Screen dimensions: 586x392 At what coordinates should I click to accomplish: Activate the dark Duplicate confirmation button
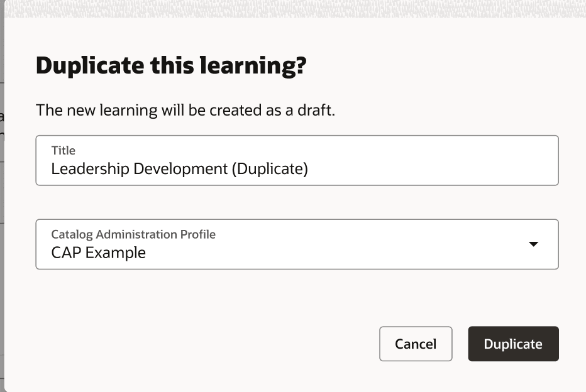(x=513, y=344)
